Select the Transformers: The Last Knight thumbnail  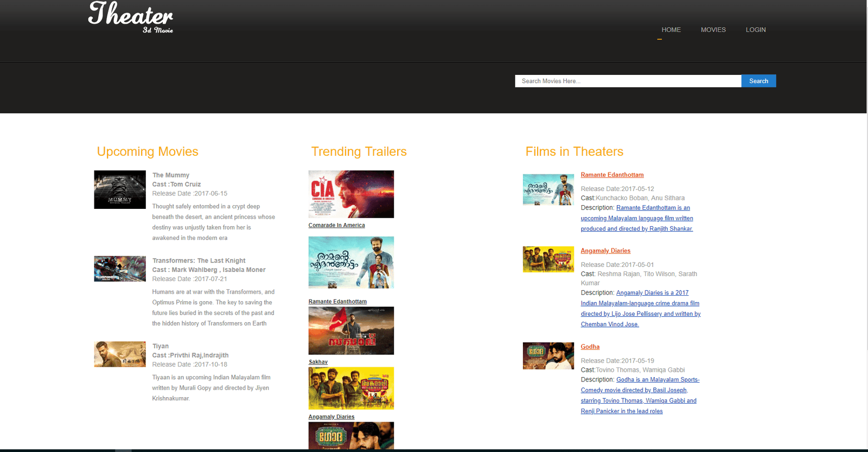[120, 269]
